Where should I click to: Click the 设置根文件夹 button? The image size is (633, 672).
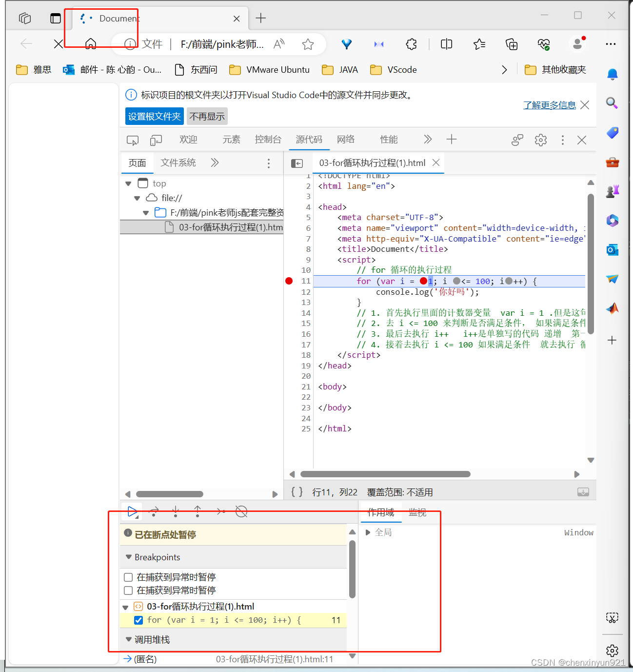pos(155,117)
